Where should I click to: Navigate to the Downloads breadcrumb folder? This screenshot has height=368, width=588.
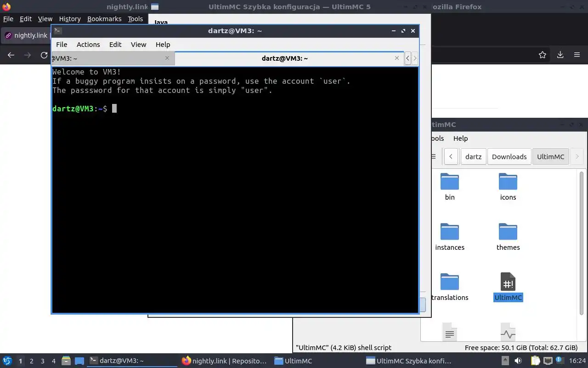509,156
